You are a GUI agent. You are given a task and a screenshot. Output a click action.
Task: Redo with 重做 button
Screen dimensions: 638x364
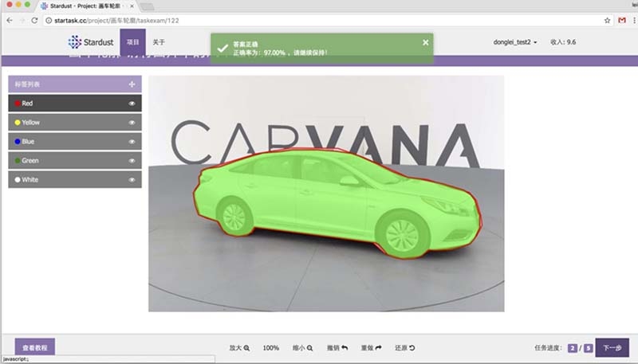[371, 348]
